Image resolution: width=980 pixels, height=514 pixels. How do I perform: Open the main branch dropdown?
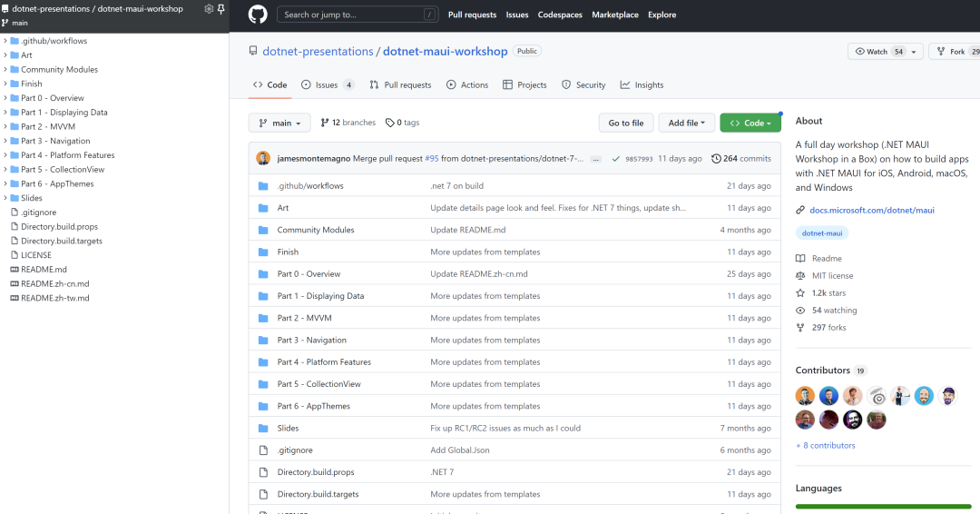pyautogui.click(x=279, y=123)
